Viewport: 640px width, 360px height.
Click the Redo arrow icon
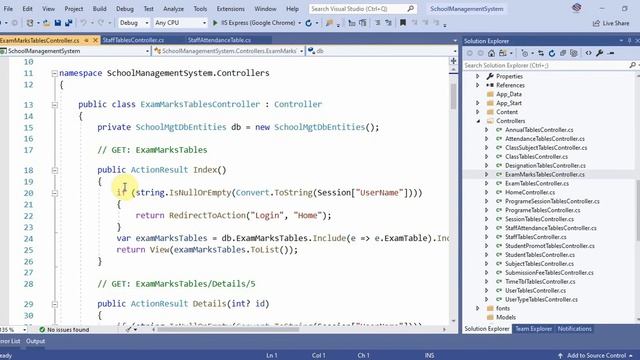click(x=101, y=23)
